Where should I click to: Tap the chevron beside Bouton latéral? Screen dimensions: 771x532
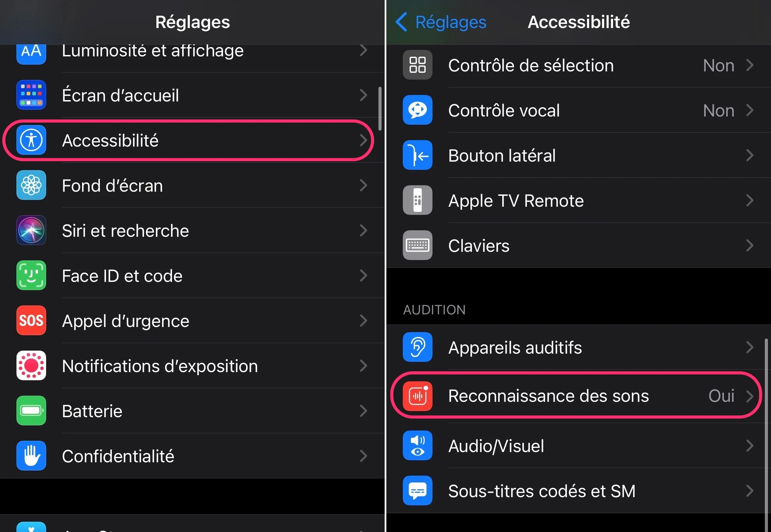click(750, 155)
